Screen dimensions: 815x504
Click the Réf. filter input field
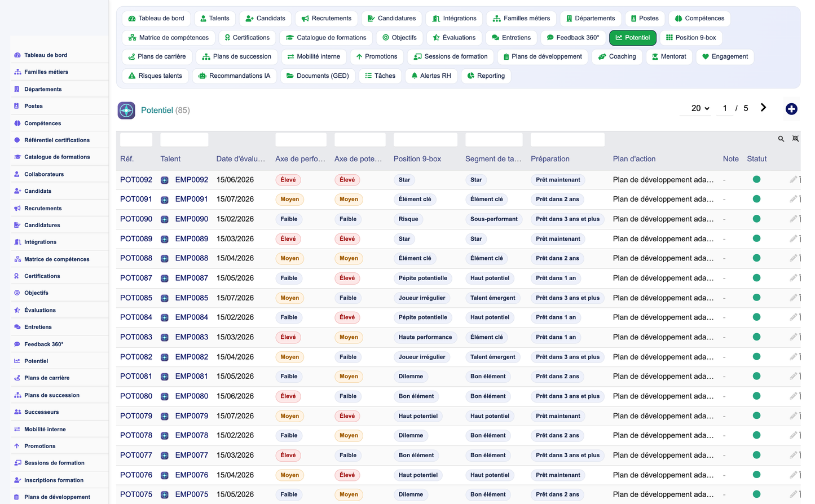[136, 140]
